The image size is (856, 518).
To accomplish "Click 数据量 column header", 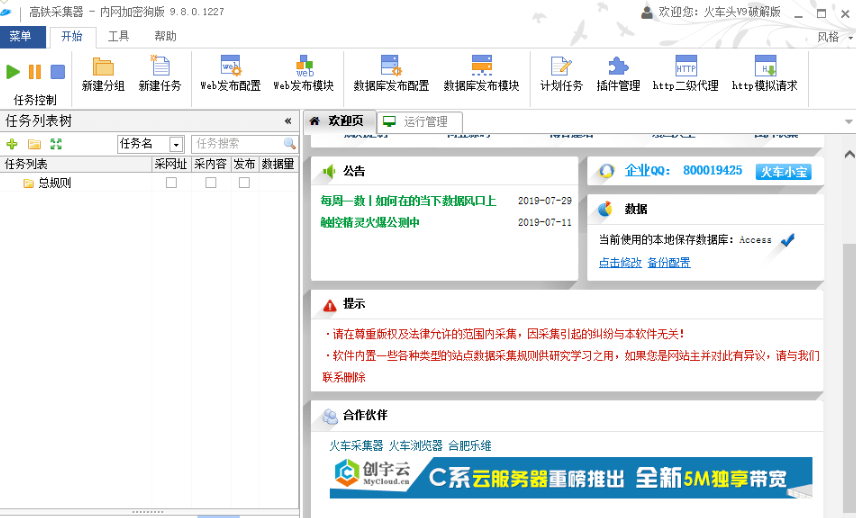I will (278, 164).
